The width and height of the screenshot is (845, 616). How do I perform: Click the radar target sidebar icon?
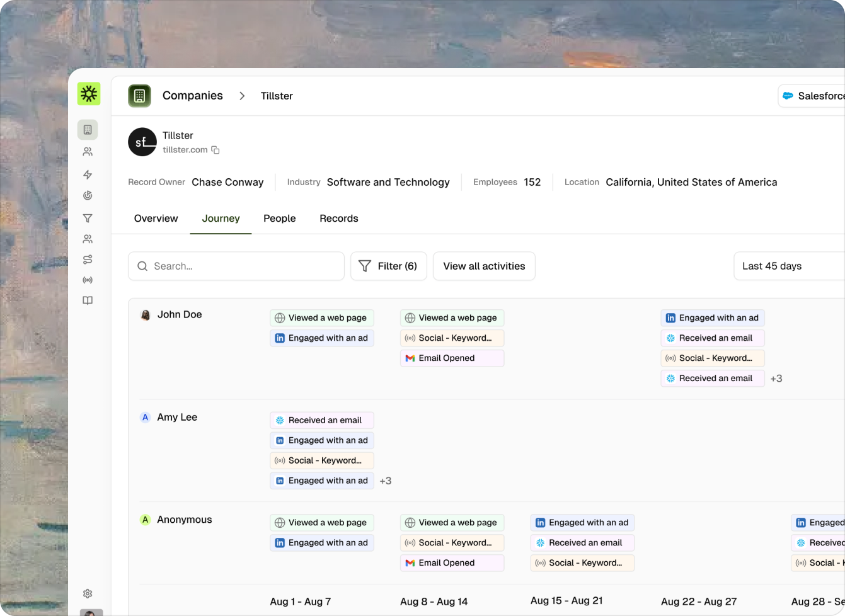click(88, 196)
